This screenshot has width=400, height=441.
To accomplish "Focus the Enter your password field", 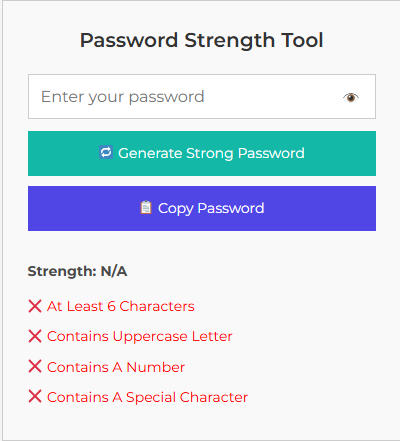I will (202, 96).
